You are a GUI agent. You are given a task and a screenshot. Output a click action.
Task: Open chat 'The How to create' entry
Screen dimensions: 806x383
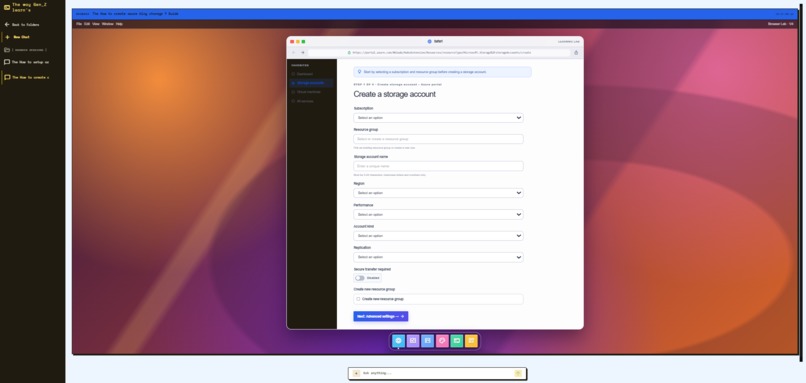click(27, 77)
